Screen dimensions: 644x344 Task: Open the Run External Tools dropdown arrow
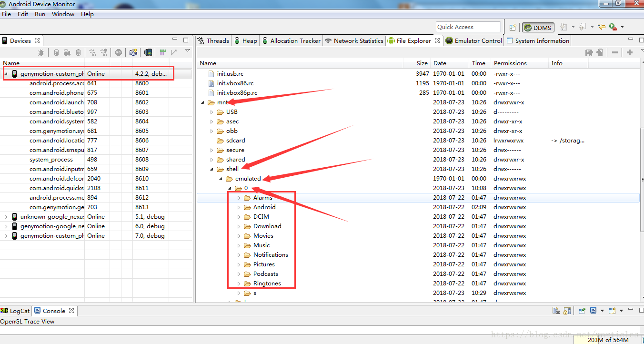click(x=622, y=27)
